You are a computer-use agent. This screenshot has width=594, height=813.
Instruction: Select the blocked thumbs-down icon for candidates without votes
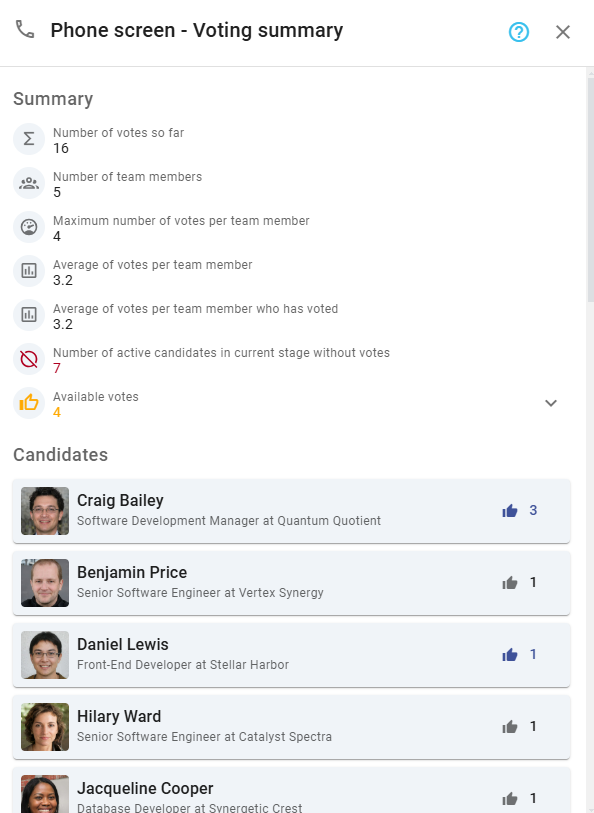[x=27, y=359]
